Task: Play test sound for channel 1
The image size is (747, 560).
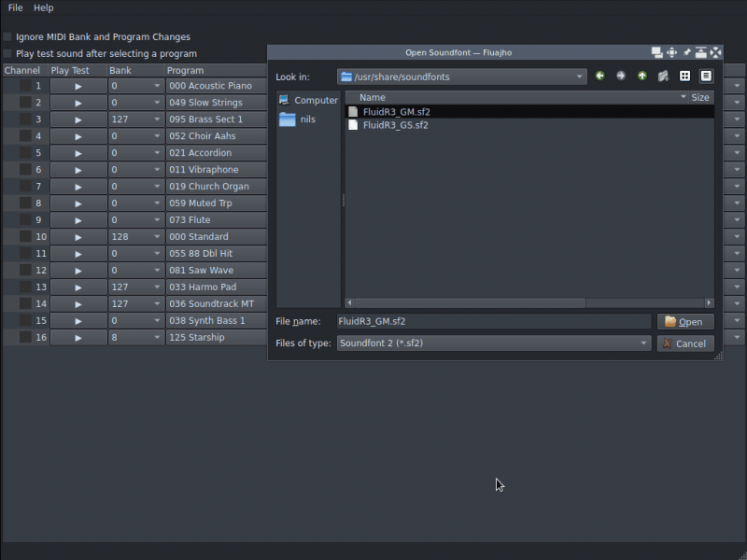Action: [78, 86]
